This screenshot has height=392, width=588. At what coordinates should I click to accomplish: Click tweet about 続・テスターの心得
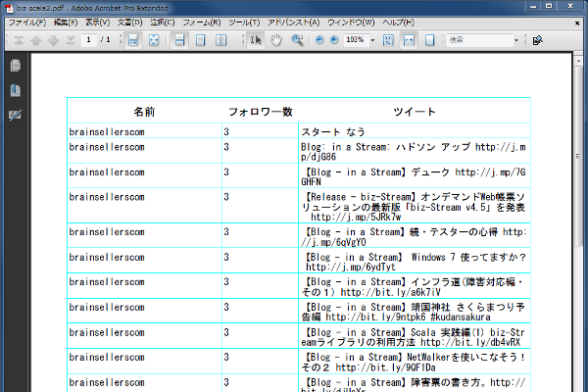414,237
